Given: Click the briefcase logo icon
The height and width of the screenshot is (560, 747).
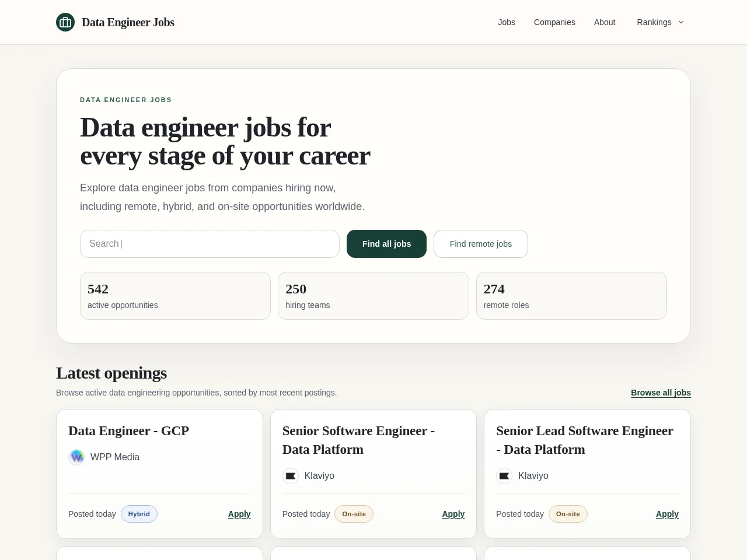Looking at the screenshot, I should [65, 22].
